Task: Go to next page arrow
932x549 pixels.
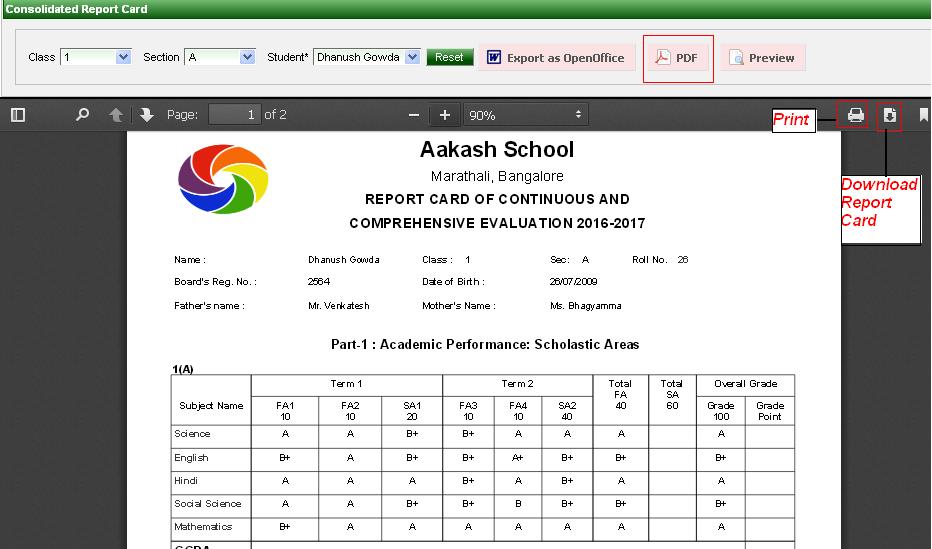Action: (x=147, y=115)
